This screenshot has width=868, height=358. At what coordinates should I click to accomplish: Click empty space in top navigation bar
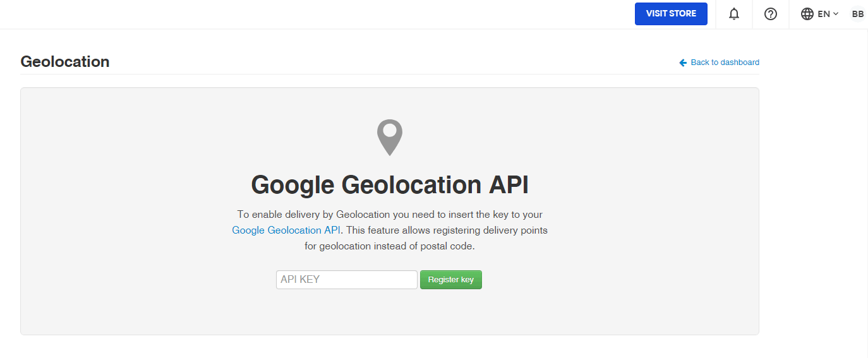tap(316, 14)
